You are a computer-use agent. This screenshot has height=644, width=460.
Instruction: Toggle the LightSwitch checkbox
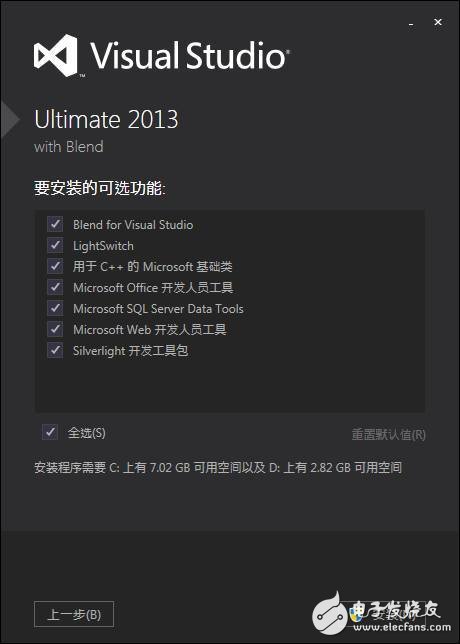[55, 245]
